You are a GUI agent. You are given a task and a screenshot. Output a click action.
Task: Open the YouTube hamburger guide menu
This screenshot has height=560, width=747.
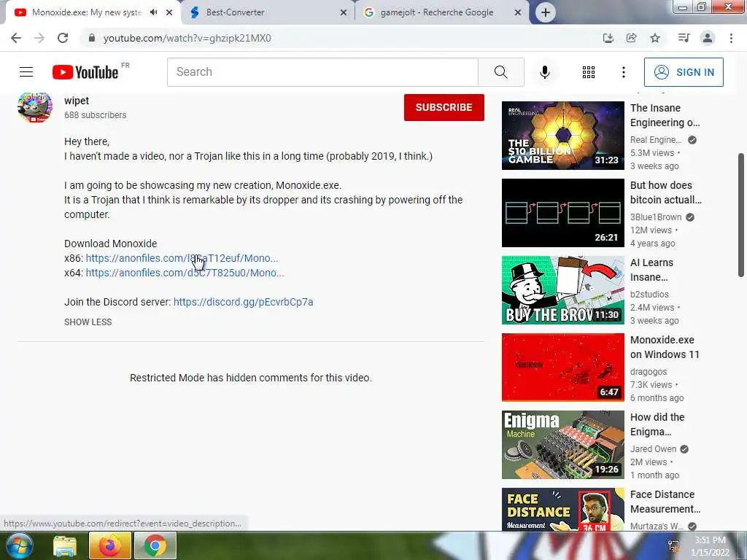(x=26, y=72)
